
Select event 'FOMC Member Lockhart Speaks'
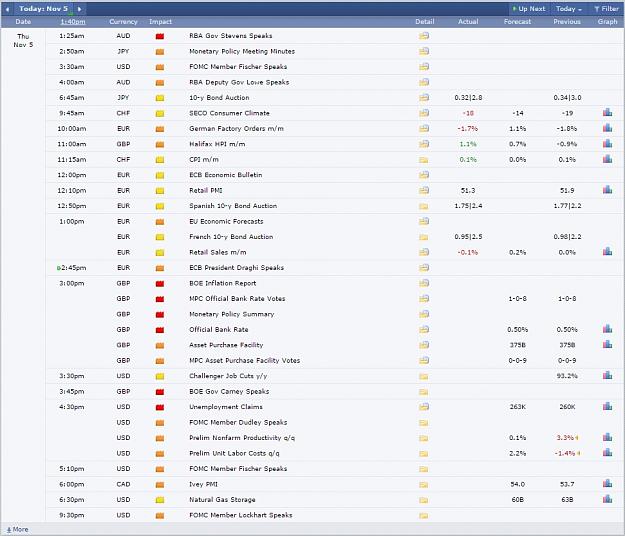(x=241, y=515)
